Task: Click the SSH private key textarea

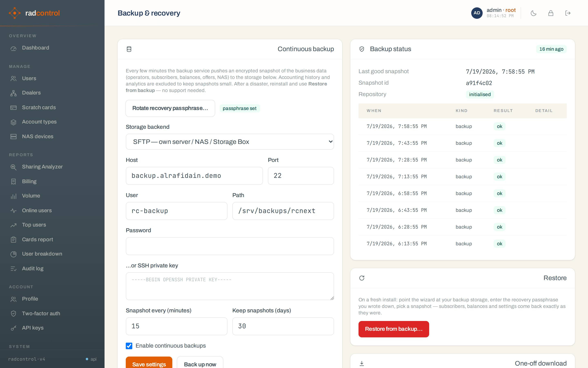Action: point(230,286)
